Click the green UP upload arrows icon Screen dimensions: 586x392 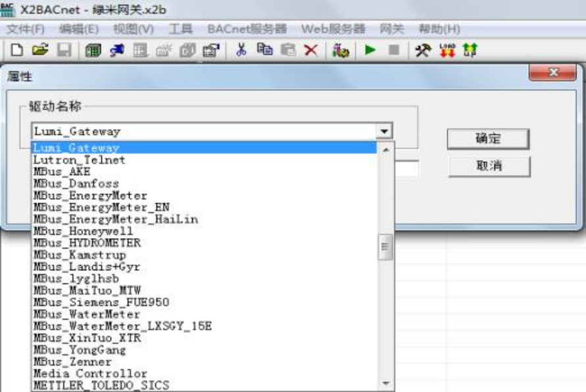point(470,50)
